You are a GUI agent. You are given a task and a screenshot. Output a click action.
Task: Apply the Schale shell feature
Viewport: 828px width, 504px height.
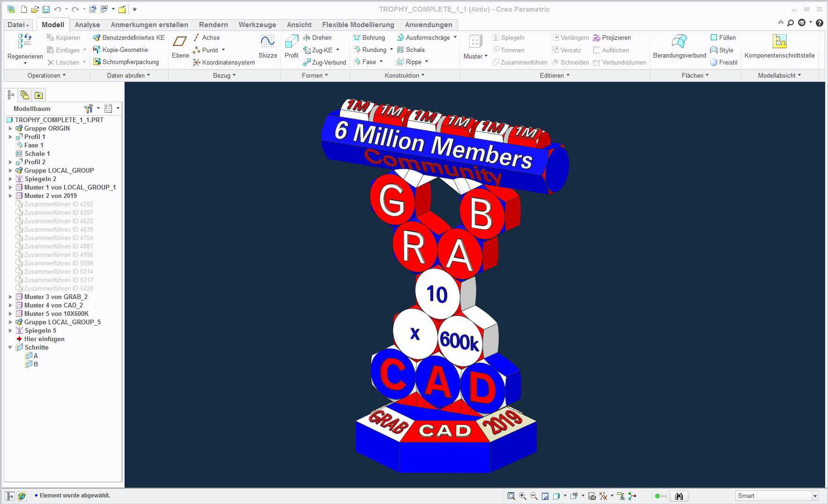click(x=411, y=50)
